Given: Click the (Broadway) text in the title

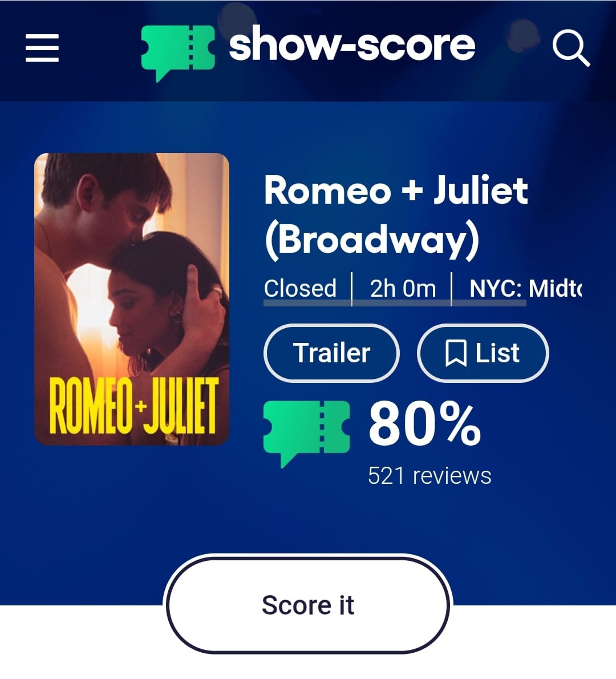Looking at the screenshot, I should 371,240.
